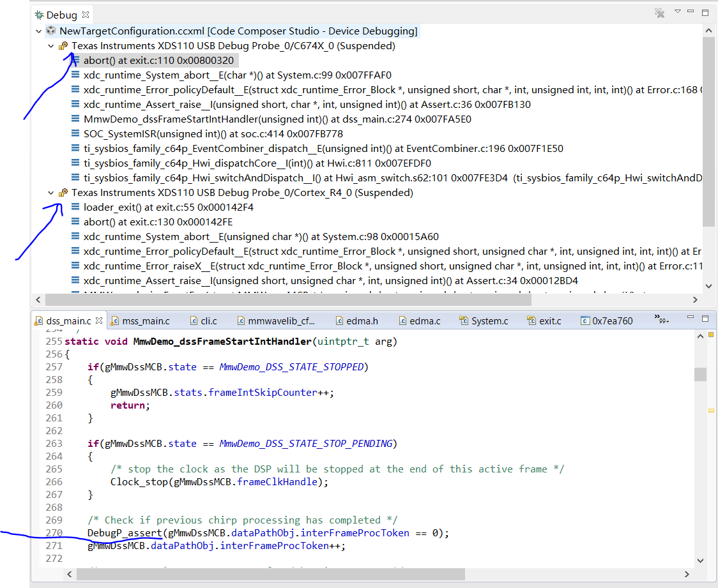
Task: Collapse the C674X_0 debug probe node
Action: click(50, 45)
